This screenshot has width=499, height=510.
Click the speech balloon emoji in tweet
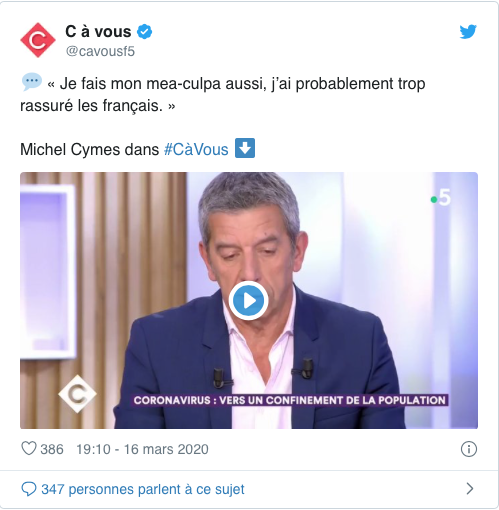32,82
